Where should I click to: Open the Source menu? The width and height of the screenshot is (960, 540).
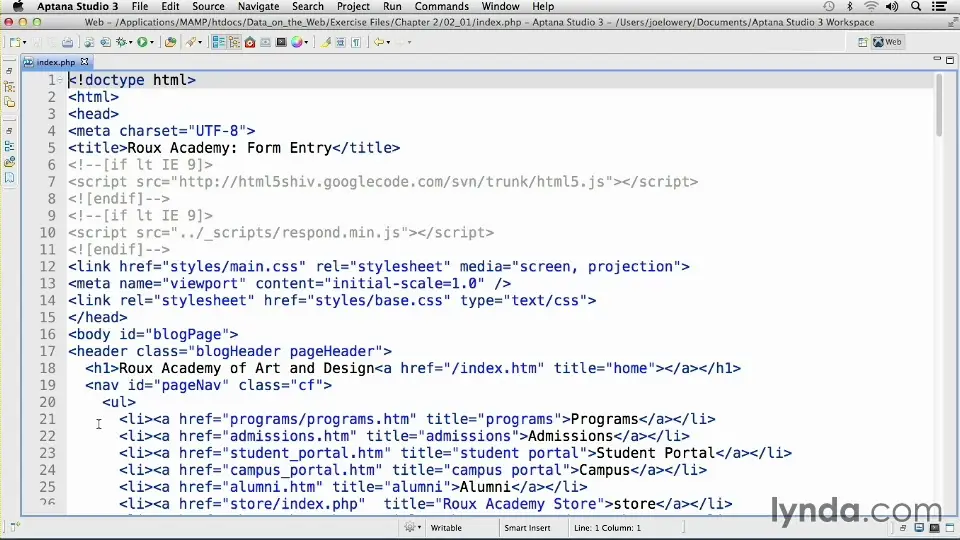[208, 7]
